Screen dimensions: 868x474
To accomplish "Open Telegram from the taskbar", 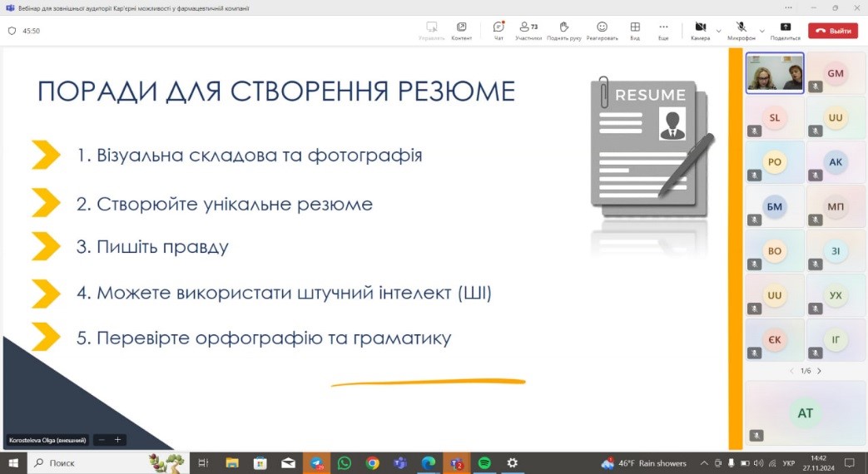I will pyautogui.click(x=316, y=463).
